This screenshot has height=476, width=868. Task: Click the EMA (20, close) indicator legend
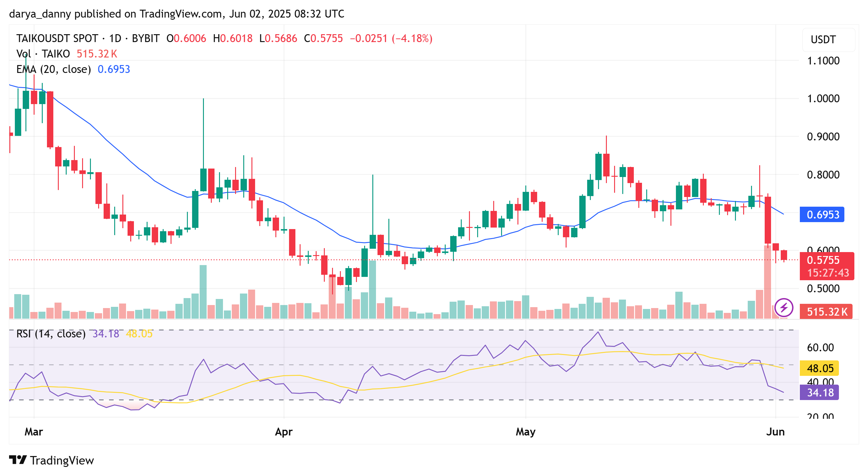pos(54,69)
